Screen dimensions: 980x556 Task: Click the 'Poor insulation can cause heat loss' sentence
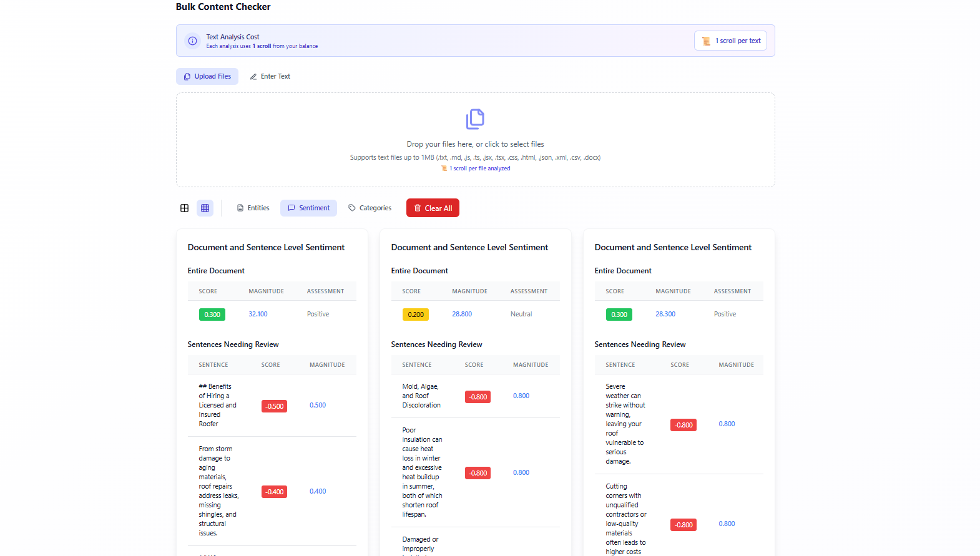[422, 472]
